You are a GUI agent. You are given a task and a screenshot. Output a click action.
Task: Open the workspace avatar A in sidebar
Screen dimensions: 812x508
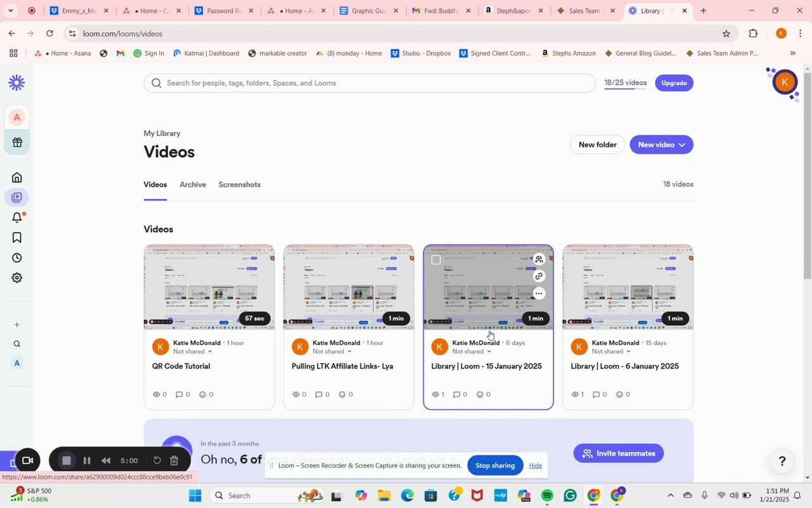coord(17,117)
